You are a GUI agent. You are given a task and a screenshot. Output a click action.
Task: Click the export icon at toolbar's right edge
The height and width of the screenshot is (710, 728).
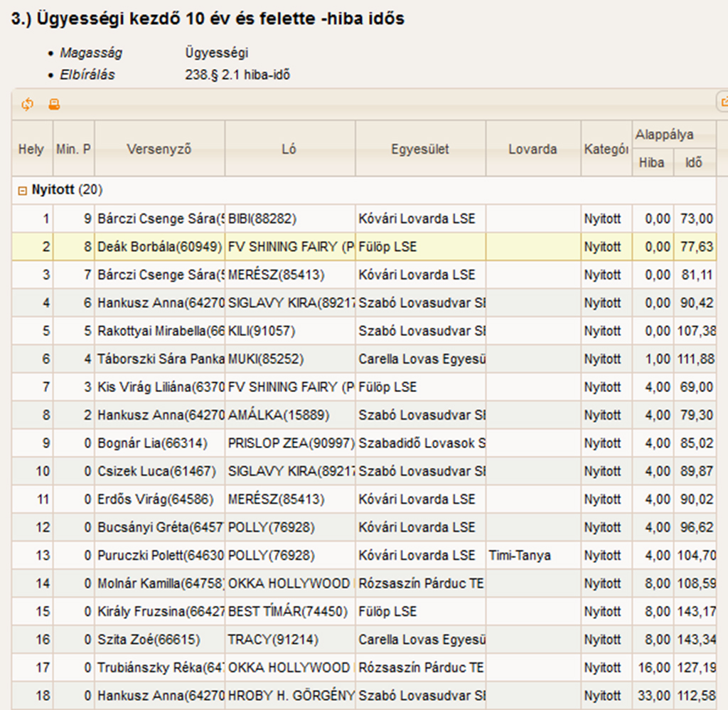(724, 103)
